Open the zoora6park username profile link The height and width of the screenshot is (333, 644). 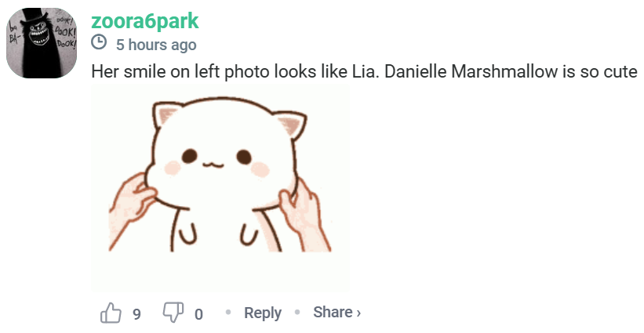click(145, 21)
